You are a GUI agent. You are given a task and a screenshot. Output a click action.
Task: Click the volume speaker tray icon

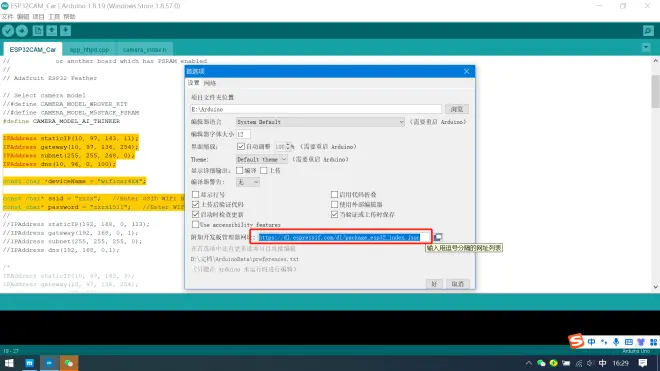click(590, 363)
